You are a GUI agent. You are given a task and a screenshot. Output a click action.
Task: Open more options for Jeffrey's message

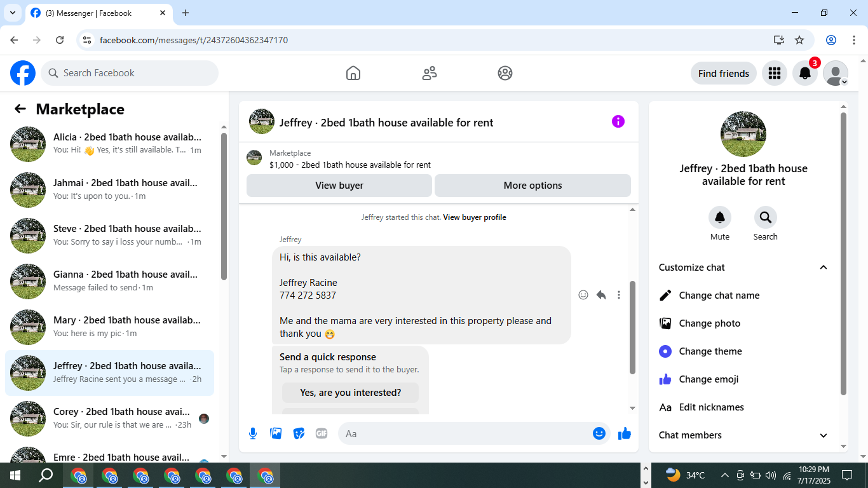click(619, 295)
